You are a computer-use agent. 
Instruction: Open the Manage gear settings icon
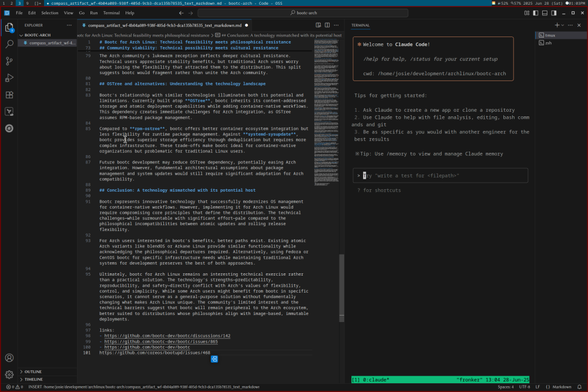[9, 374]
